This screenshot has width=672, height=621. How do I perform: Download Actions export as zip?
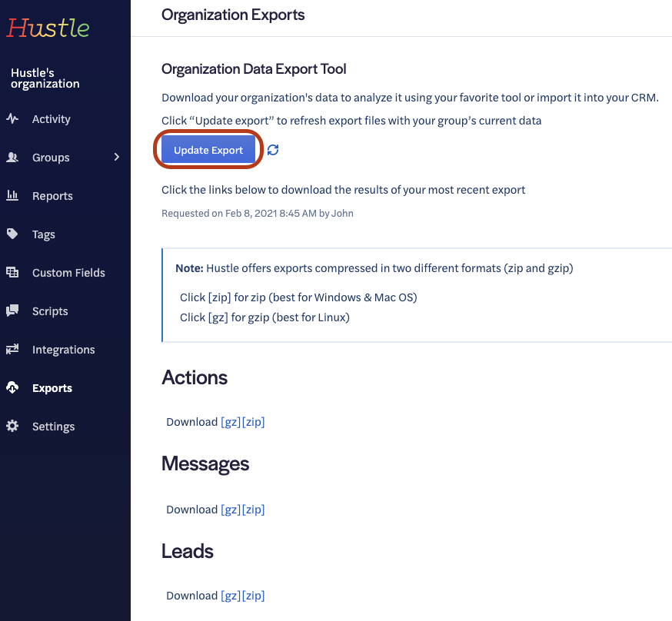[x=254, y=422]
